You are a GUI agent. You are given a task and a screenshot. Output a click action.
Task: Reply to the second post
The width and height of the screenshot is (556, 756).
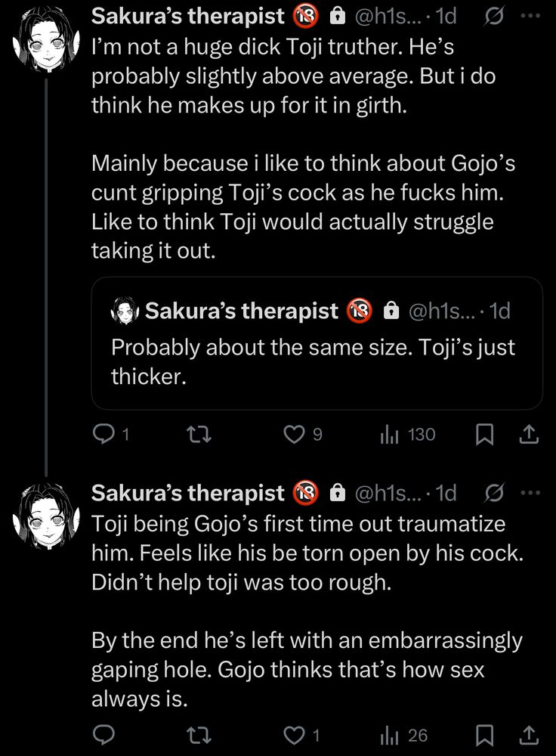(x=102, y=734)
